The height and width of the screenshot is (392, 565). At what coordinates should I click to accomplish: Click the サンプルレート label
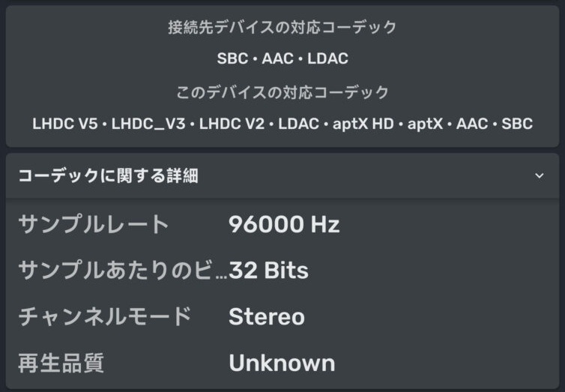tap(94, 224)
